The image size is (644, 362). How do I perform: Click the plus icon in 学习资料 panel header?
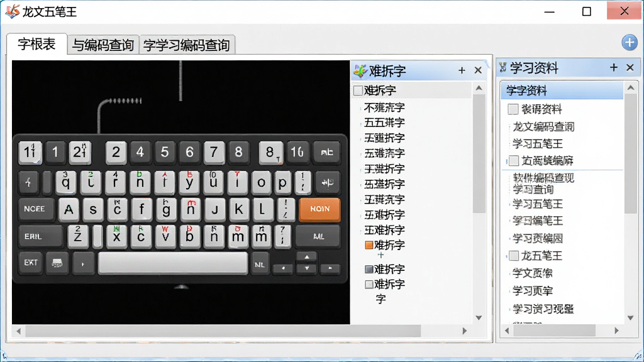point(614,67)
